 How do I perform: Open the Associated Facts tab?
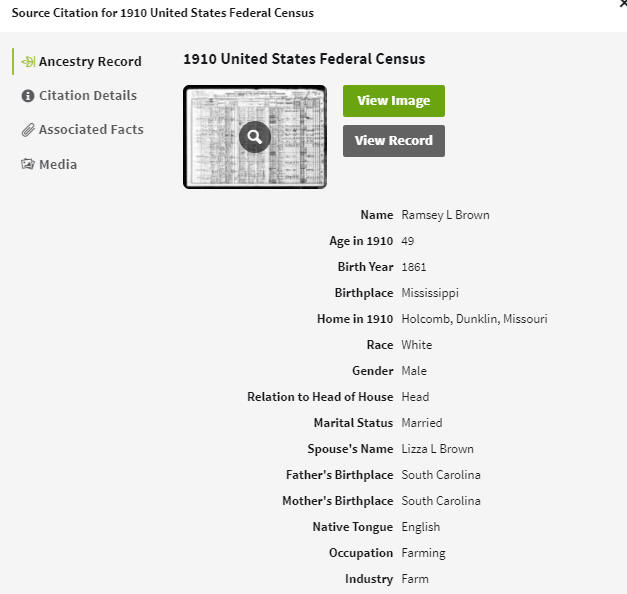pos(91,130)
